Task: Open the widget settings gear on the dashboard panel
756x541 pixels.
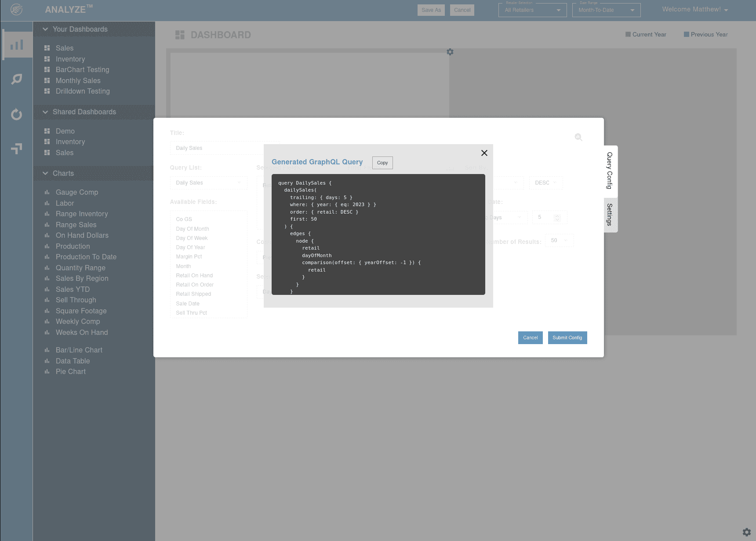Action: (450, 52)
